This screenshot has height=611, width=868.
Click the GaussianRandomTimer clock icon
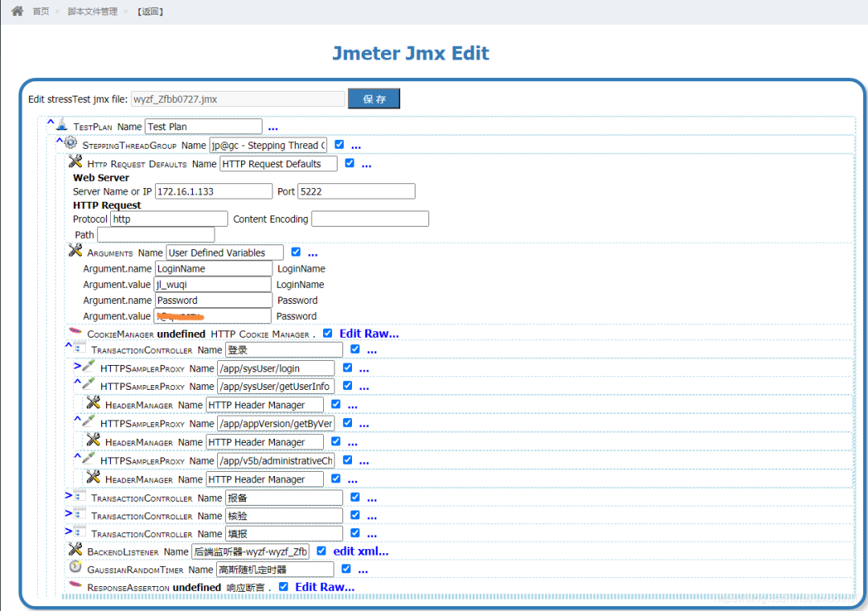pyautogui.click(x=76, y=567)
